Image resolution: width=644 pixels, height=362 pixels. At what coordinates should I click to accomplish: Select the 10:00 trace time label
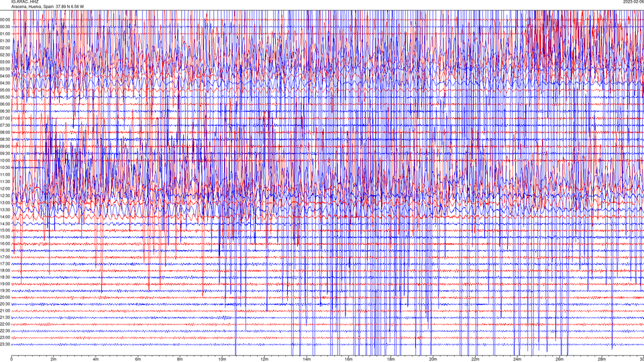(5, 160)
